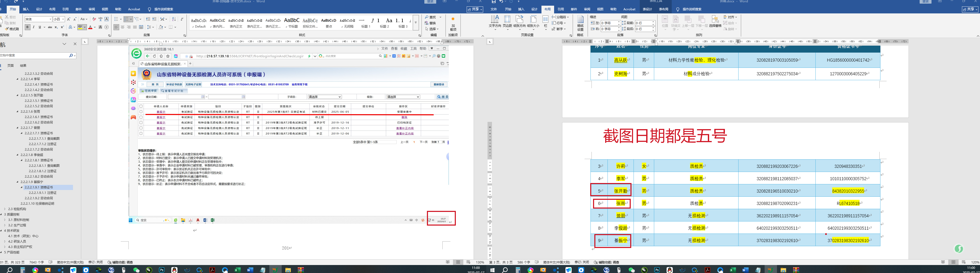980x273 pixels.
Task: Toggle bold formatting
Action: pos(27,27)
